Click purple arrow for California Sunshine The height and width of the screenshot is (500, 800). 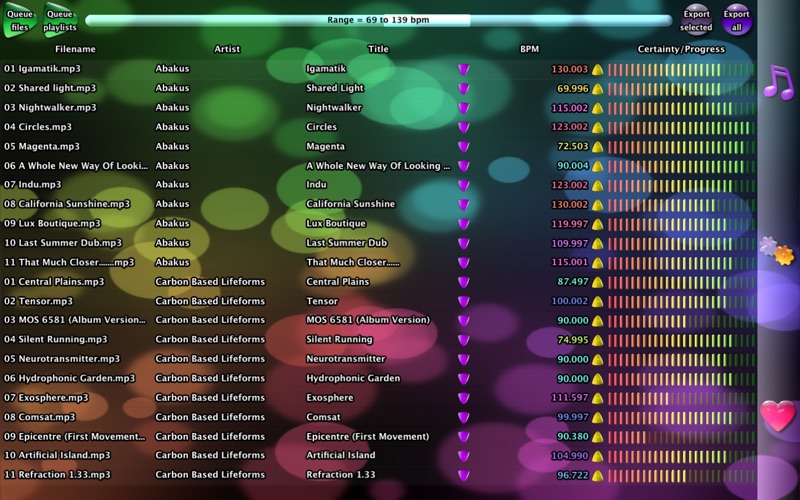coord(463,205)
